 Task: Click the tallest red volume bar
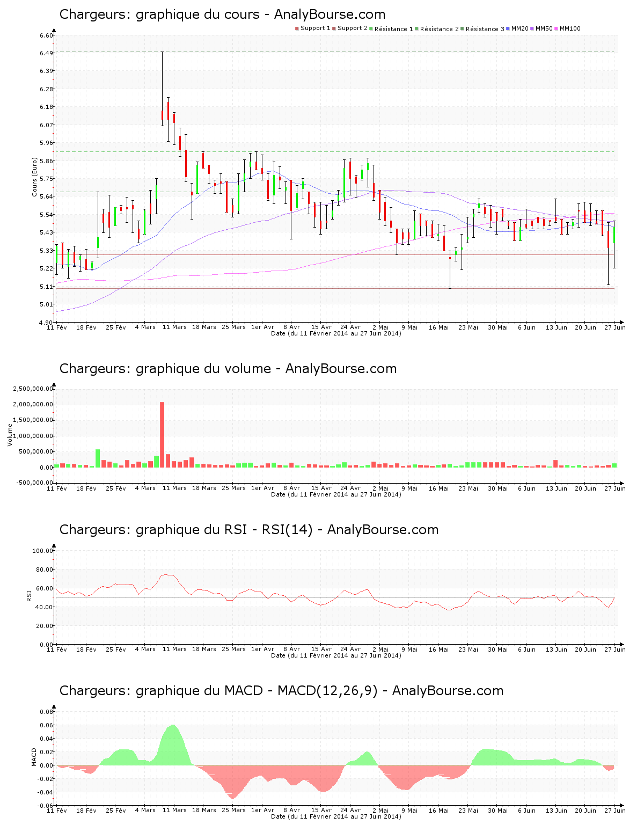click(x=162, y=435)
